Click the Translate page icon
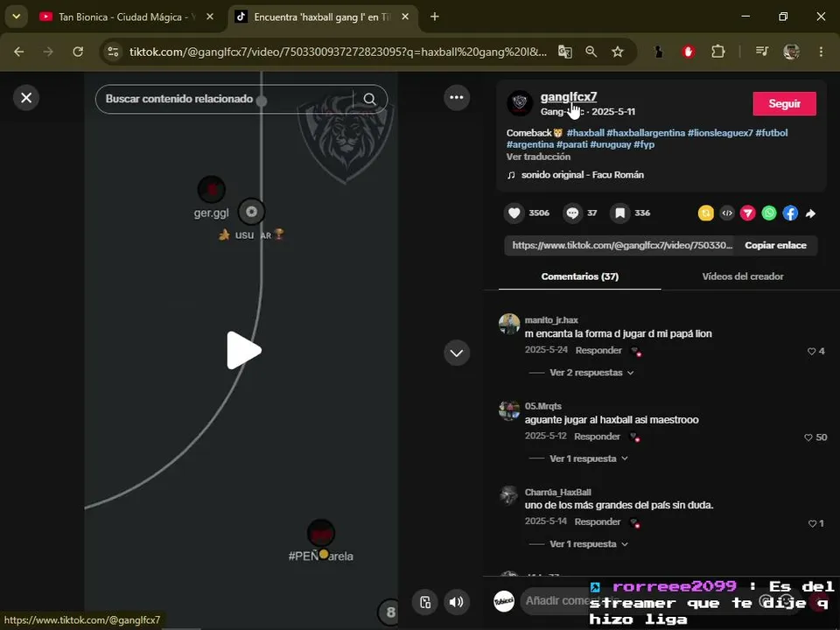The image size is (840, 630). (564, 52)
